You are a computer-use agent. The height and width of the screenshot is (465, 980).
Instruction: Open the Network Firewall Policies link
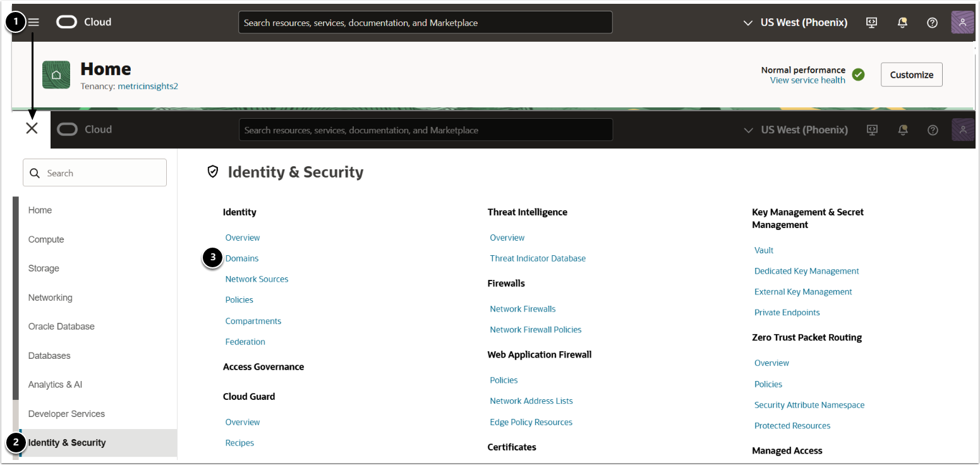(x=536, y=330)
